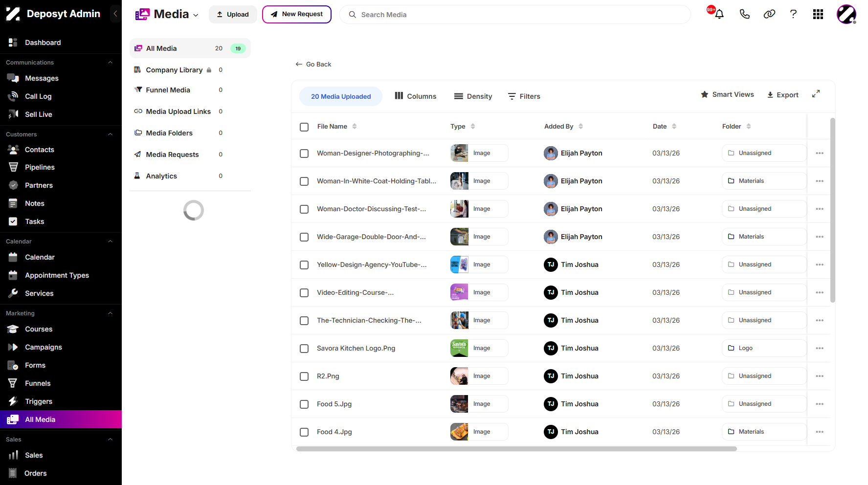The height and width of the screenshot is (485, 868).
Task: Tick the R2.Png row checkbox
Action: (x=304, y=376)
